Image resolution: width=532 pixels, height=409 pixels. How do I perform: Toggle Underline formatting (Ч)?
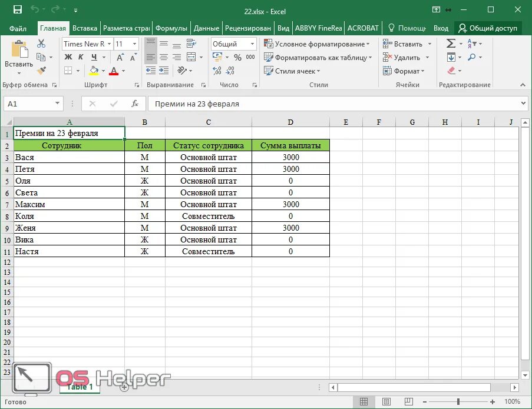(94, 57)
